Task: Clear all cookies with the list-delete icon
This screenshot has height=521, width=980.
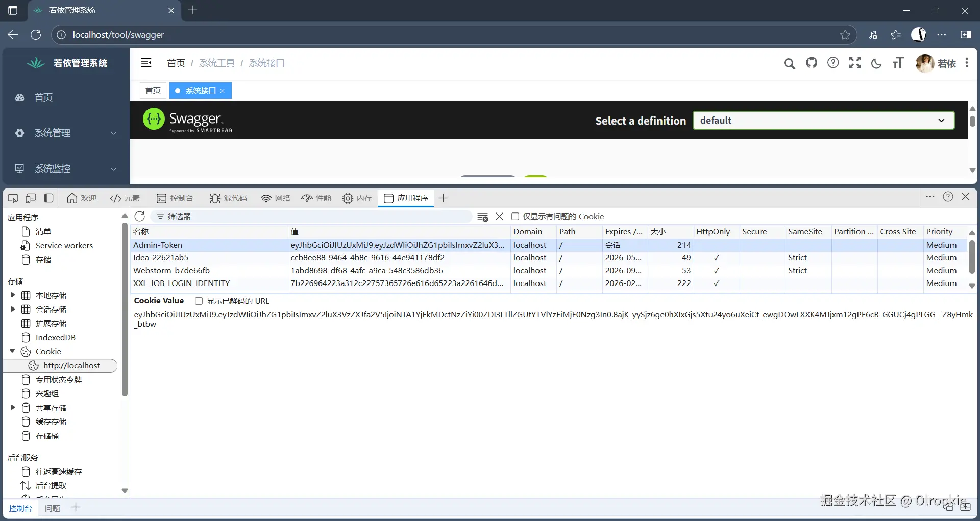Action: pyautogui.click(x=482, y=217)
